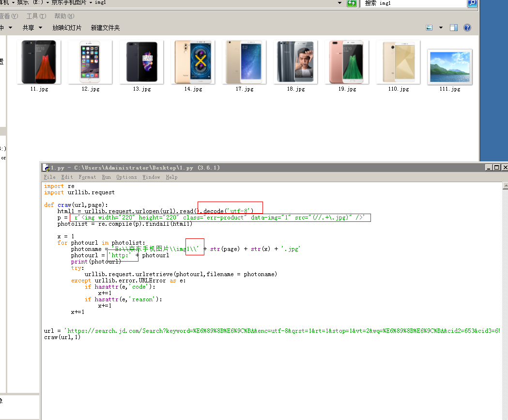Click the 放映幻灯片 slideshow button
Viewport: 508px width, 420px height.
67,28
